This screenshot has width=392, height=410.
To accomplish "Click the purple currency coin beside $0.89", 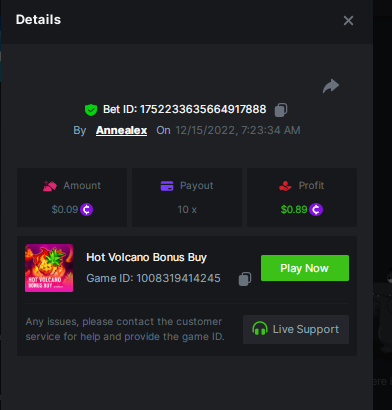I will pyautogui.click(x=316, y=210).
